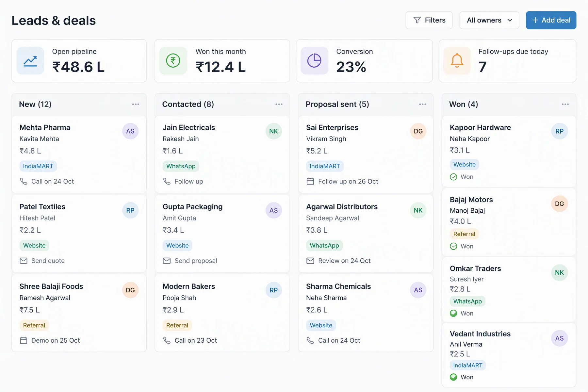
Task: Click the Conversion pie chart icon
Action: 314,61
